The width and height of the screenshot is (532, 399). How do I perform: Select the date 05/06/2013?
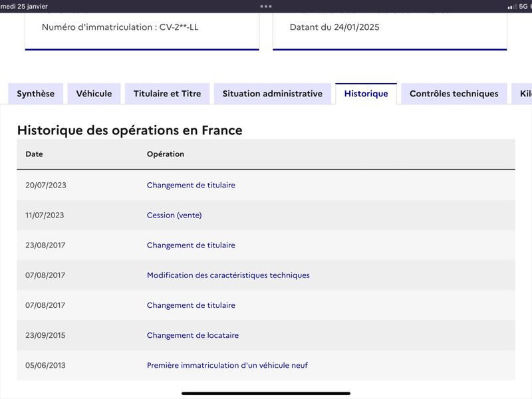[x=45, y=365]
